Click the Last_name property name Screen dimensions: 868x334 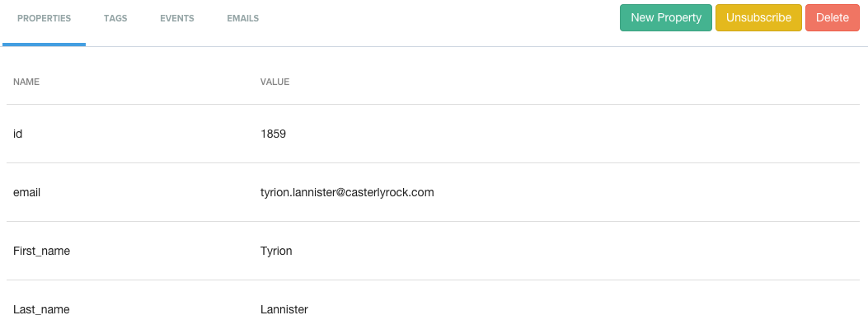[x=41, y=309]
